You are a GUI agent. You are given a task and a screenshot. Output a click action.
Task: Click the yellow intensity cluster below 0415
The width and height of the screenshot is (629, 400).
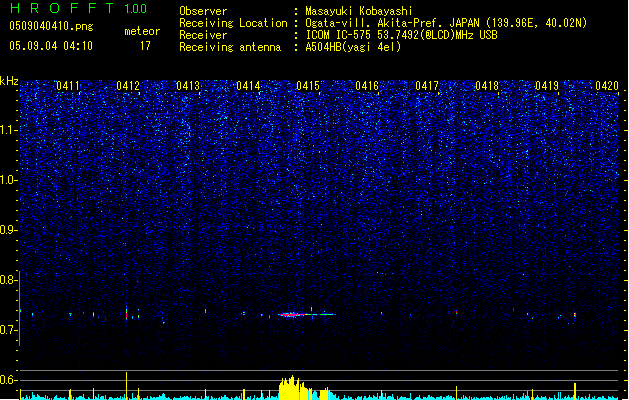[304, 388]
